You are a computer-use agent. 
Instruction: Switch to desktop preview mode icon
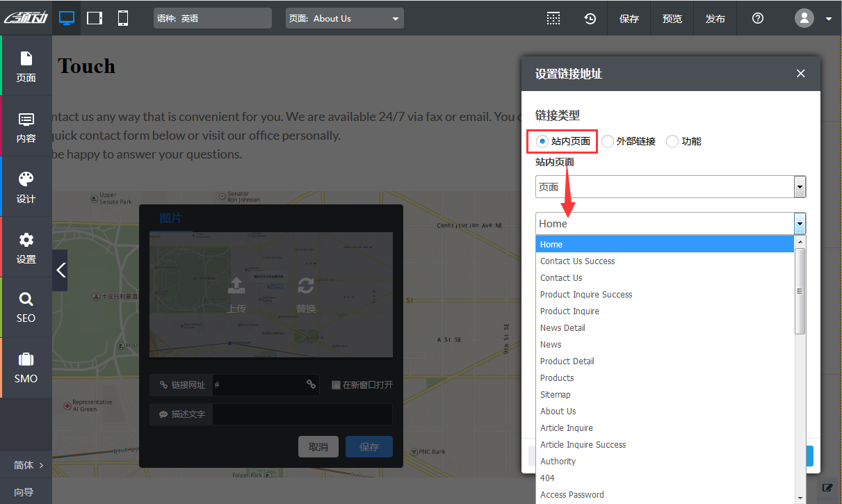click(x=67, y=18)
